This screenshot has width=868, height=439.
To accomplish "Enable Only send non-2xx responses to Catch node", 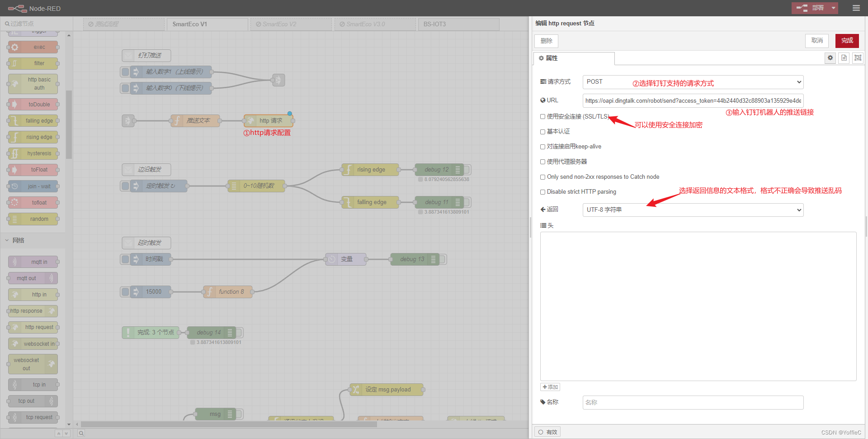I will (x=542, y=177).
